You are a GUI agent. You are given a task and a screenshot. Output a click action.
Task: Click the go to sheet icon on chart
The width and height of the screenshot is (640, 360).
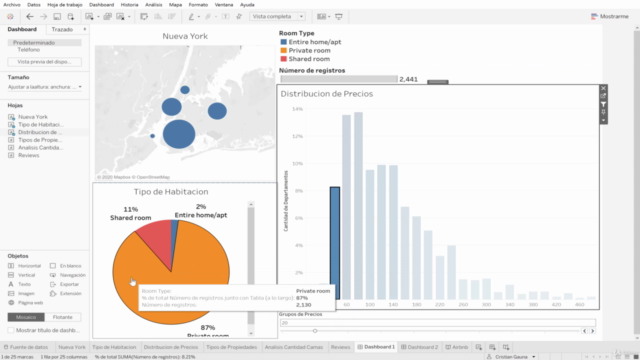(x=603, y=96)
